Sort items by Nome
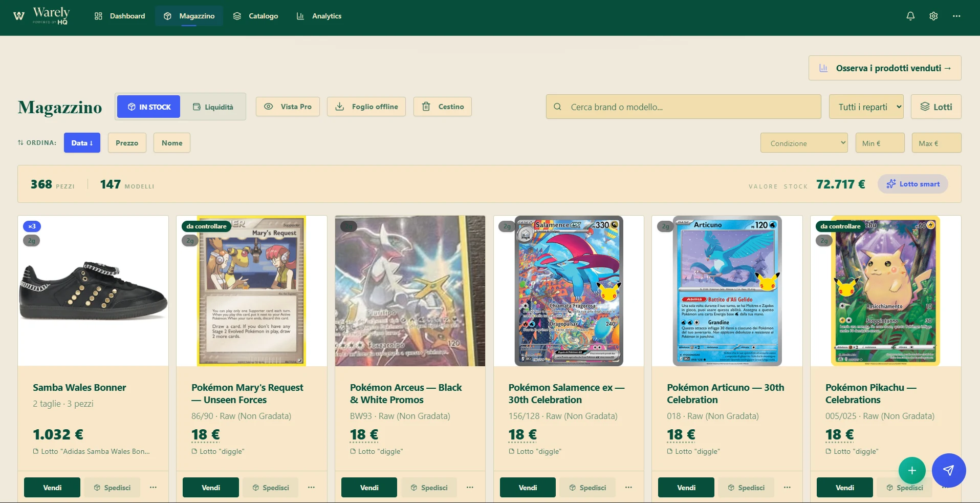980x503 pixels. click(172, 143)
